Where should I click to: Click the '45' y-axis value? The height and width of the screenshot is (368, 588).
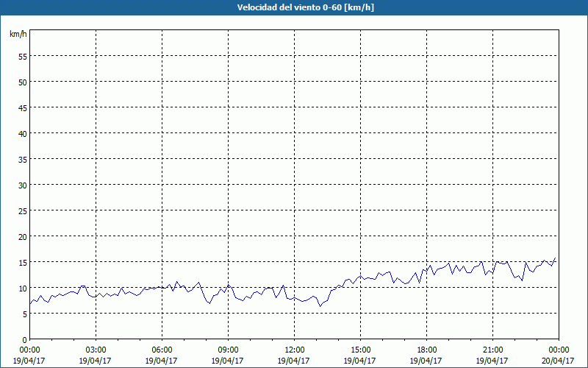23,107
